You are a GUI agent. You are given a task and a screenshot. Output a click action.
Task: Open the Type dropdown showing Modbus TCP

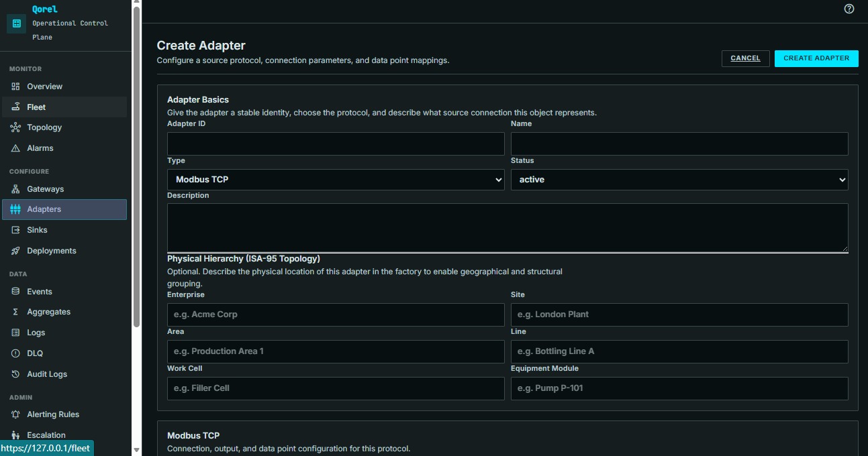coord(336,180)
